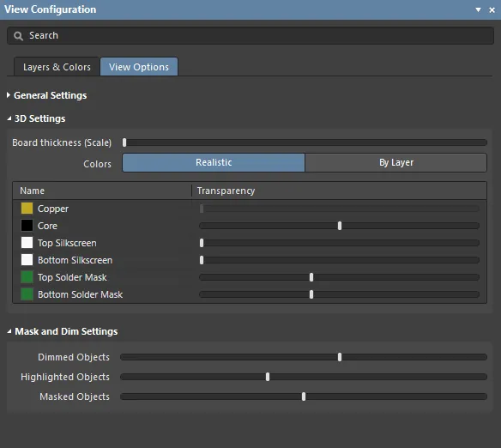Screen dimensions: 501x448
Task: Click the Copper color swatch
Action: click(x=27, y=209)
